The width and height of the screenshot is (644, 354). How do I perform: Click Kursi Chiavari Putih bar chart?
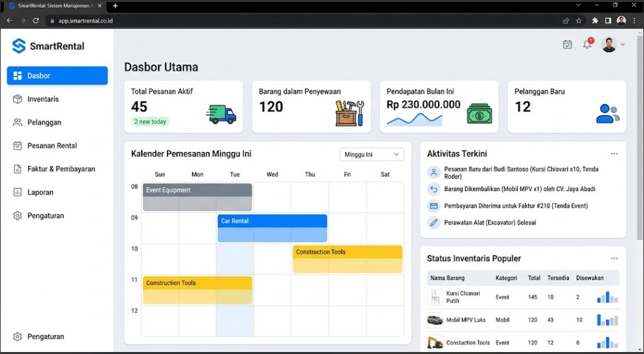click(608, 297)
